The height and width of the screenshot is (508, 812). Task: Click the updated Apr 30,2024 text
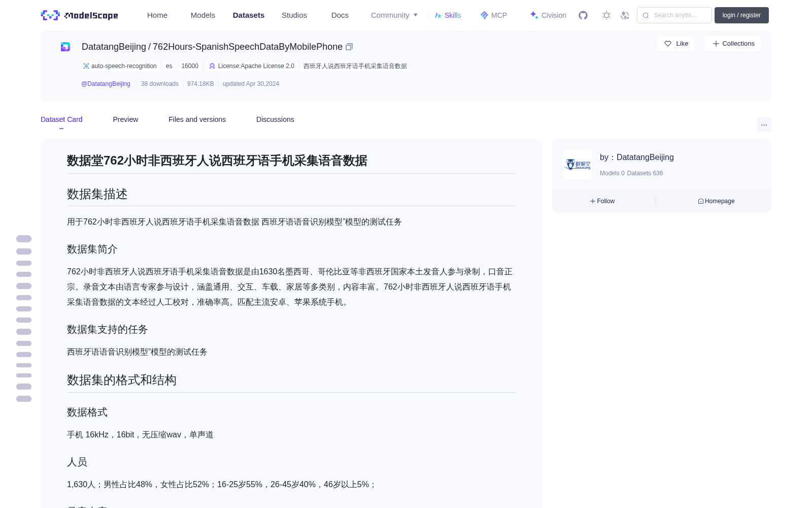pos(251,84)
